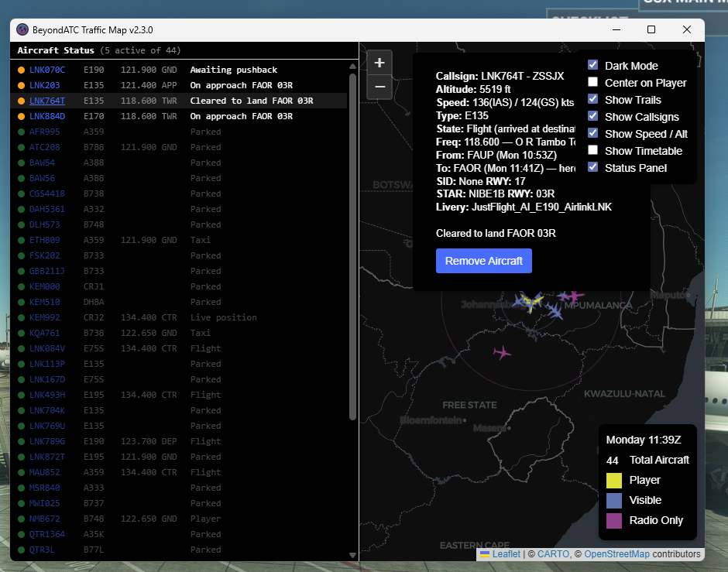The height and width of the screenshot is (572, 728).
Task: Select aircraft AFR995 in status list
Action: tap(45, 132)
